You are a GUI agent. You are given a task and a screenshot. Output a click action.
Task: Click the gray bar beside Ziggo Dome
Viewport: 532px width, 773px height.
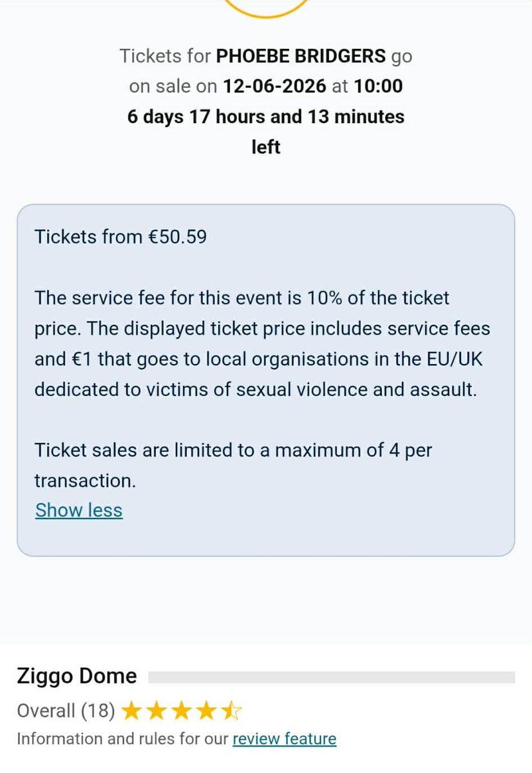pyautogui.click(x=331, y=677)
